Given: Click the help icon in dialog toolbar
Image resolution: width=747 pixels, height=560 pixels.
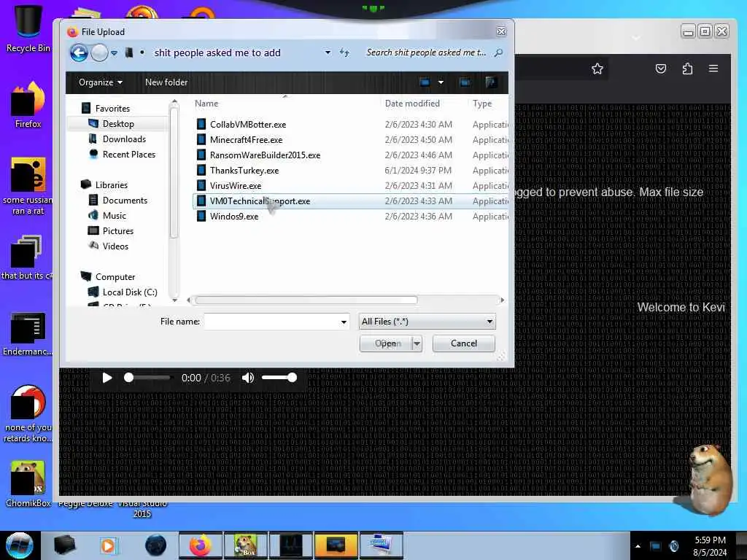Looking at the screenshot, I should tap(491, 82).
